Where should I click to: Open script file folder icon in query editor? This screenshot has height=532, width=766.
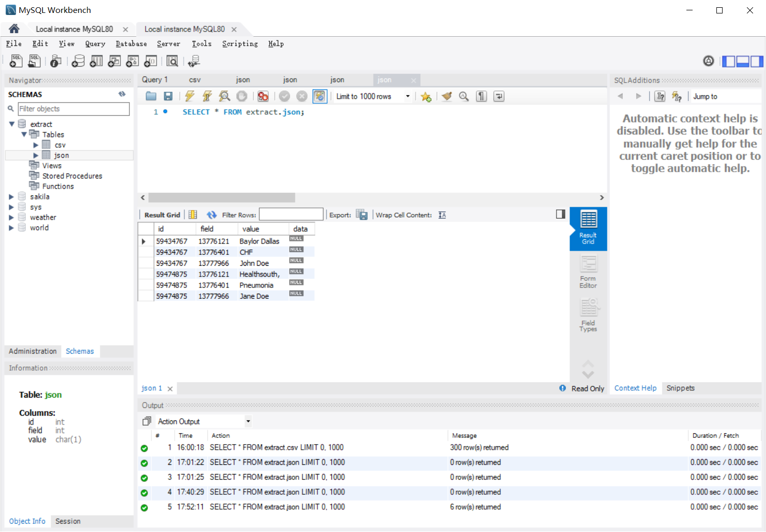click(151, 96)
